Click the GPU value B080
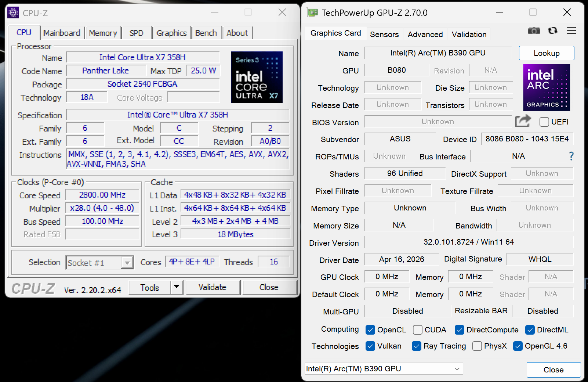 point(397,70)
